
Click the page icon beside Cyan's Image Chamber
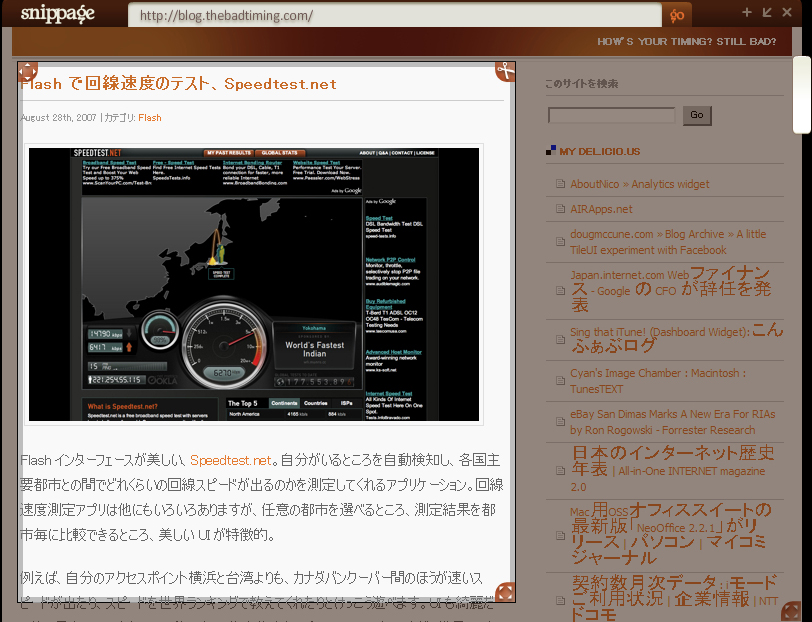tap(560, 381)
